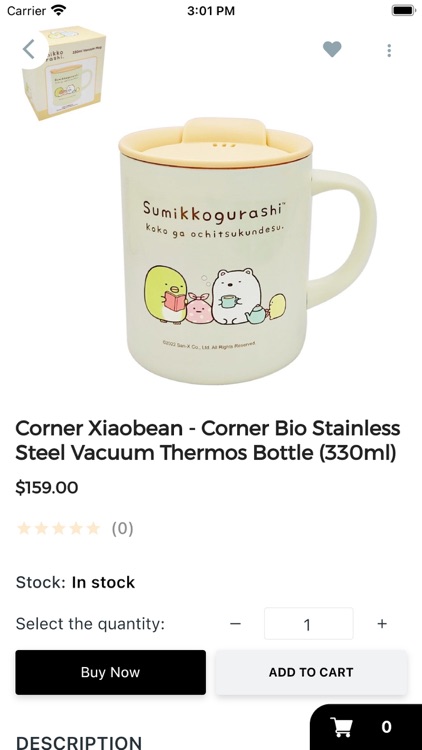The width and height of the screenshot is (422, 750).
Task: Tap the Wi-Fi status bar icon
Action: [58, 10]
